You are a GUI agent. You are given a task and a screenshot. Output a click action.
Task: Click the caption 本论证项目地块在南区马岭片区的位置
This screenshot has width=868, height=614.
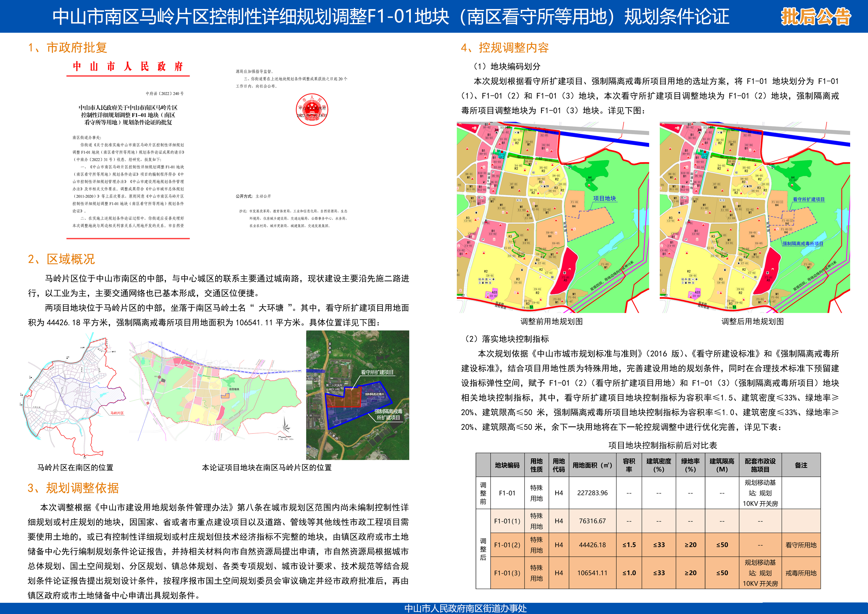267,468
